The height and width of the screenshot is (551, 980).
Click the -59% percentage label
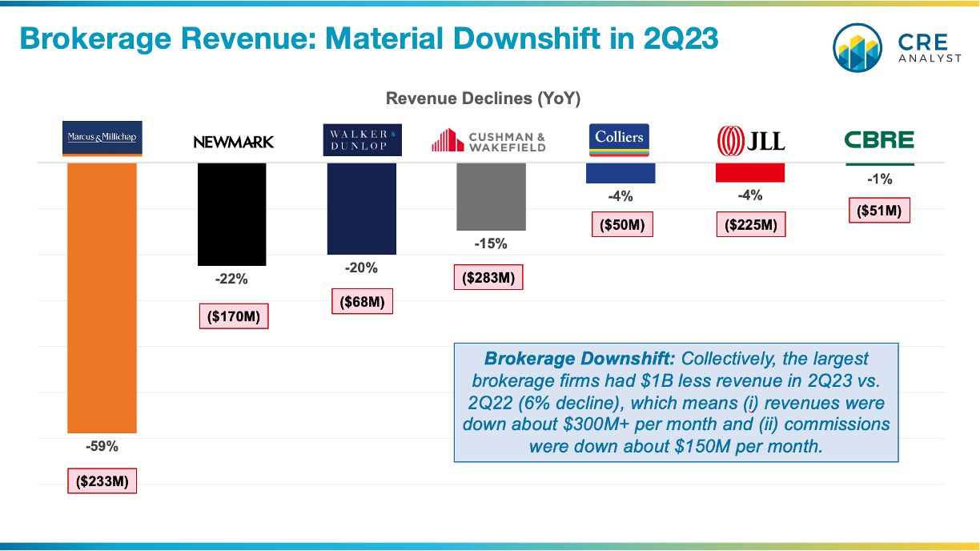pos(102,447)
